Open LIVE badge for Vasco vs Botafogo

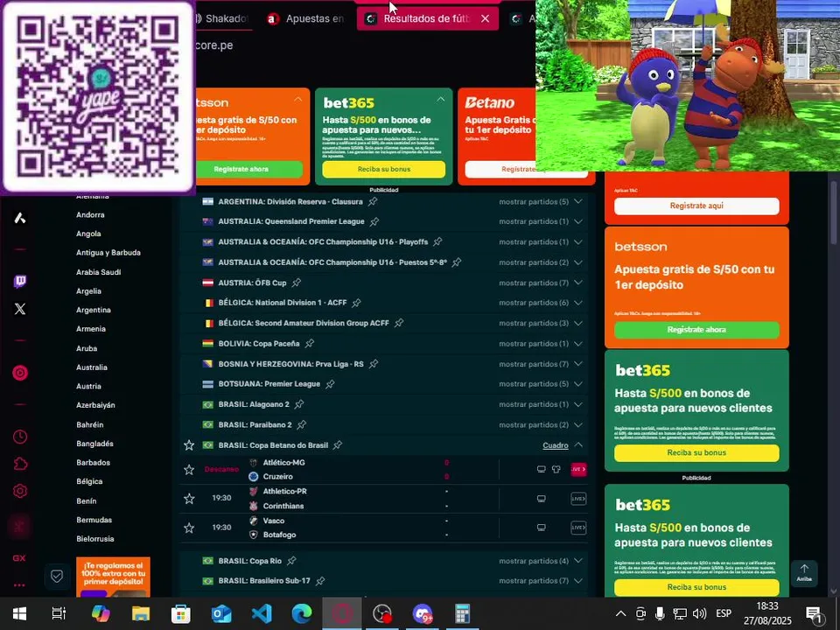click(578, 528)
